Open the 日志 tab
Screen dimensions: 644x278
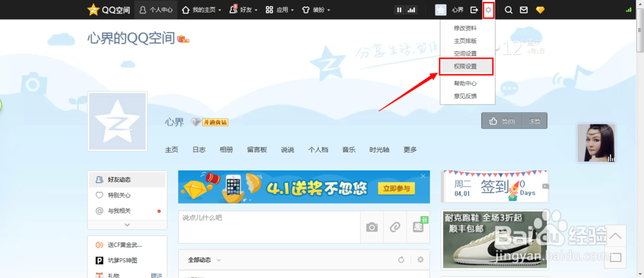(199, 150)
